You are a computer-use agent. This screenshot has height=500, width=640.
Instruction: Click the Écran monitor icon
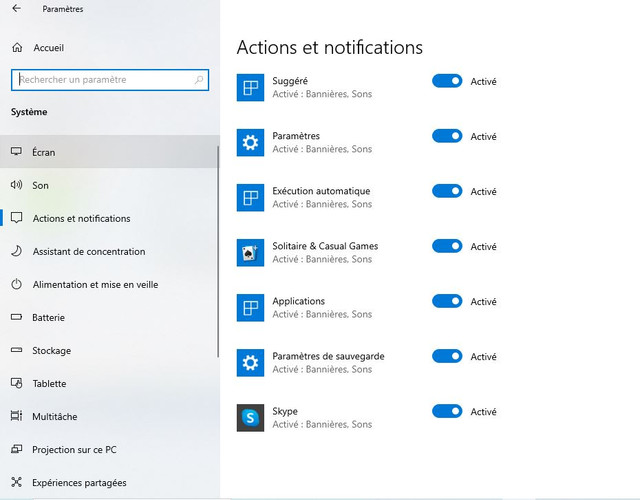16,152
